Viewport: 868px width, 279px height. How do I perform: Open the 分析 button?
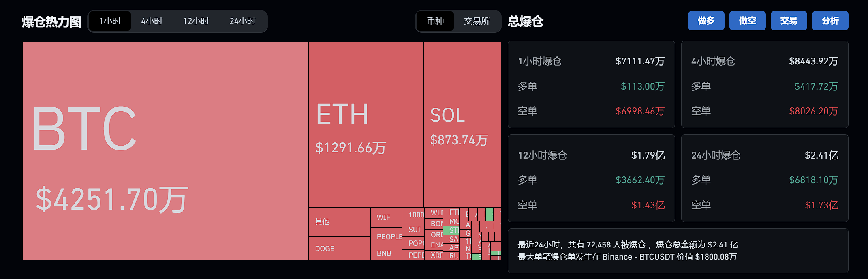[830, 21]
